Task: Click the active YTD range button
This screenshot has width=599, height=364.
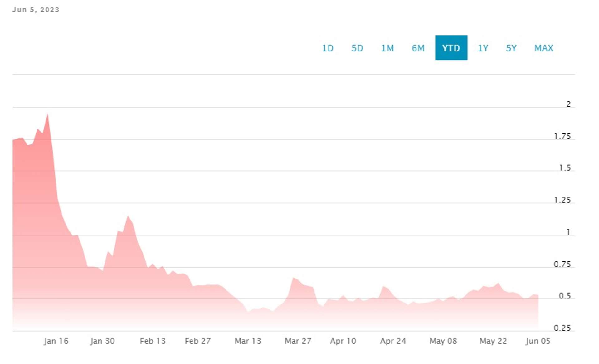Action: click(451, 48)
